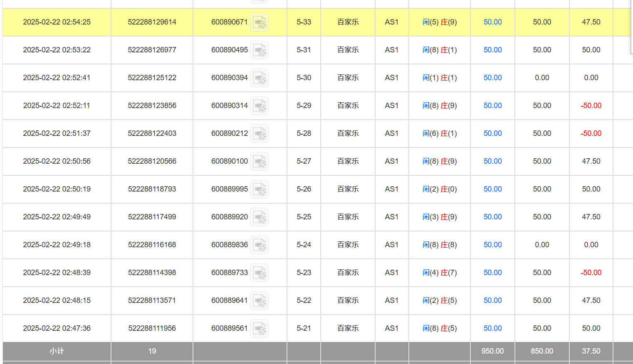Open replay icon beside 600889561
Viewport: 633px width, 364px height.
pos(259,329)
